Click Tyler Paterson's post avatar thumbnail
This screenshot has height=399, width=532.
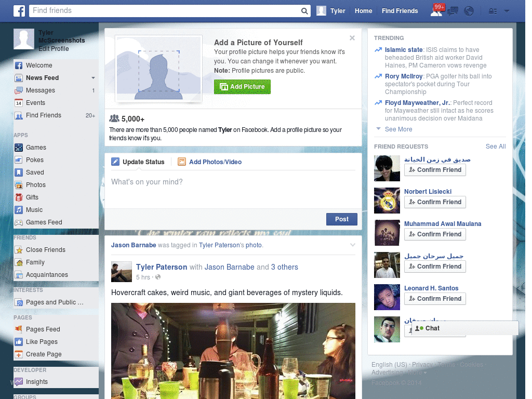[122, 272]
